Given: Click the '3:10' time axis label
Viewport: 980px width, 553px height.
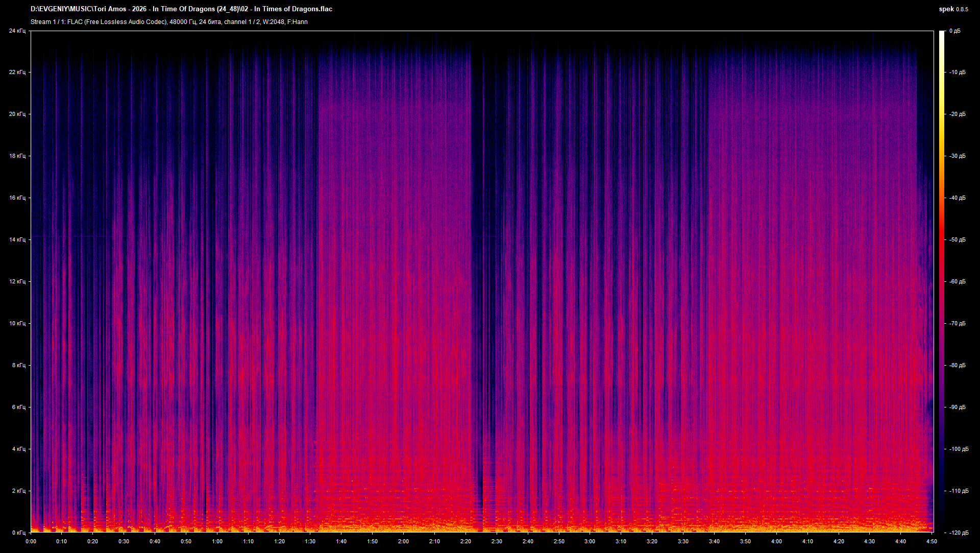Looking at the screenshot, I should point(621,542).
